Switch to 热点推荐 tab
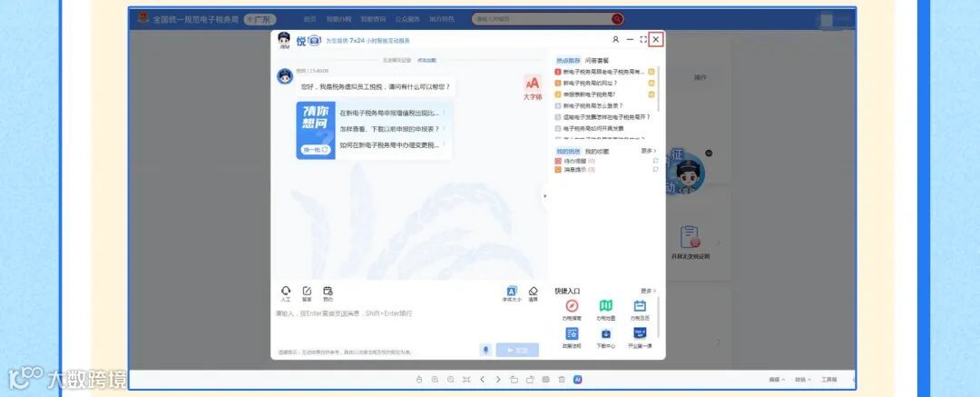The image size is (980, 397). (567, 61)
